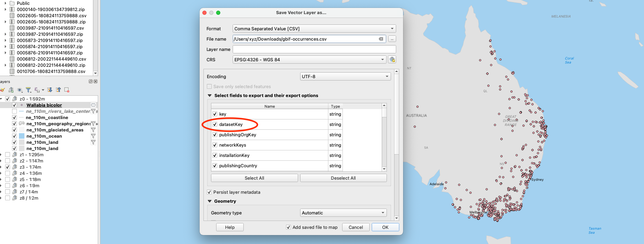Collapse the Geometry section

(x=209, y=201)
